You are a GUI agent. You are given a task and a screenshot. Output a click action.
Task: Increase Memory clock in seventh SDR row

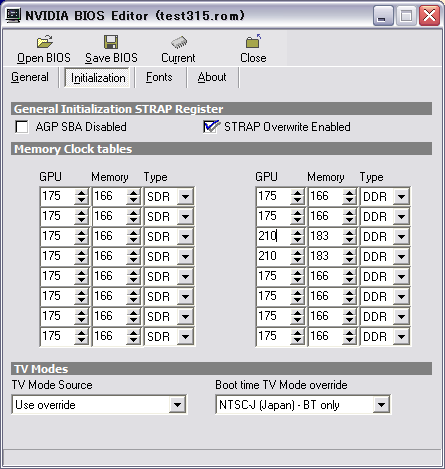[133, 313]
